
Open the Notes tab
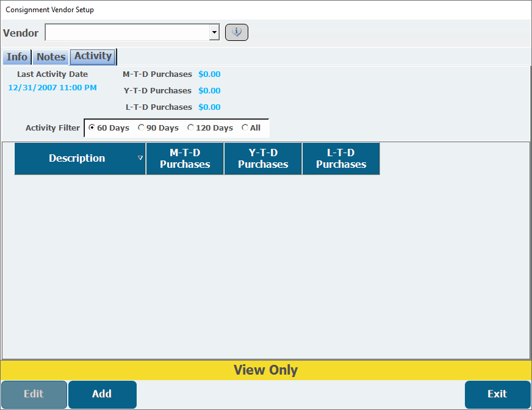pyautogui.click(x=51, y=57)
